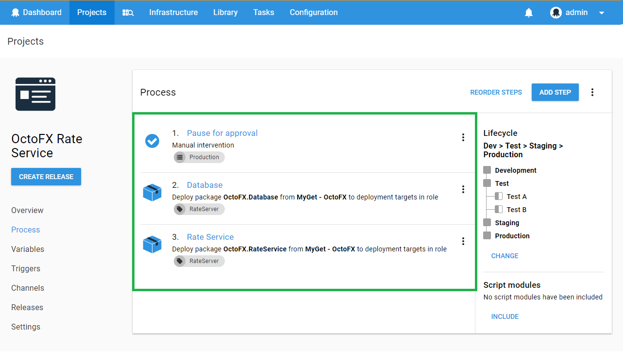The image size is (623, 364).
Task: Click the notifications bell icon
Action: pyautogui.click(x=529, y=13)
